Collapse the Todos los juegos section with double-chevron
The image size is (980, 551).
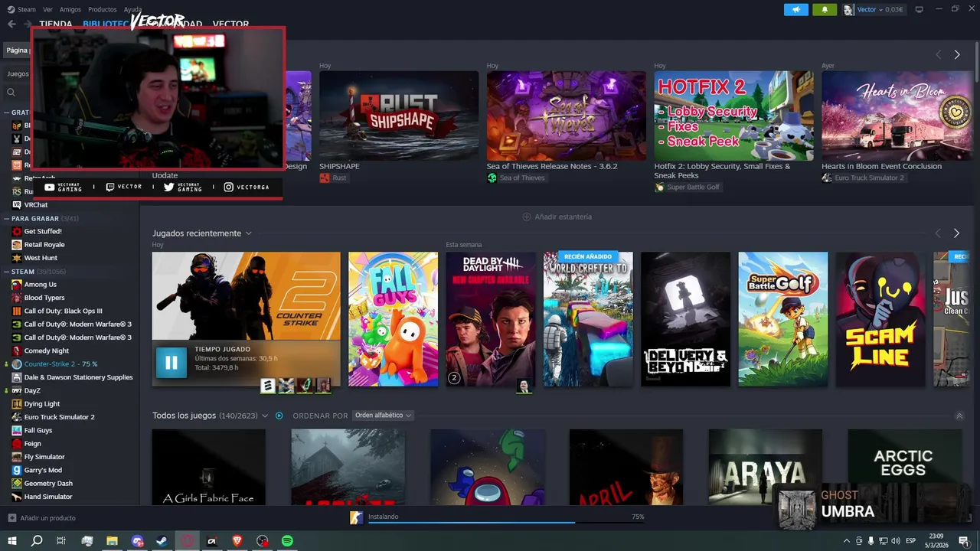coord(959,416)
